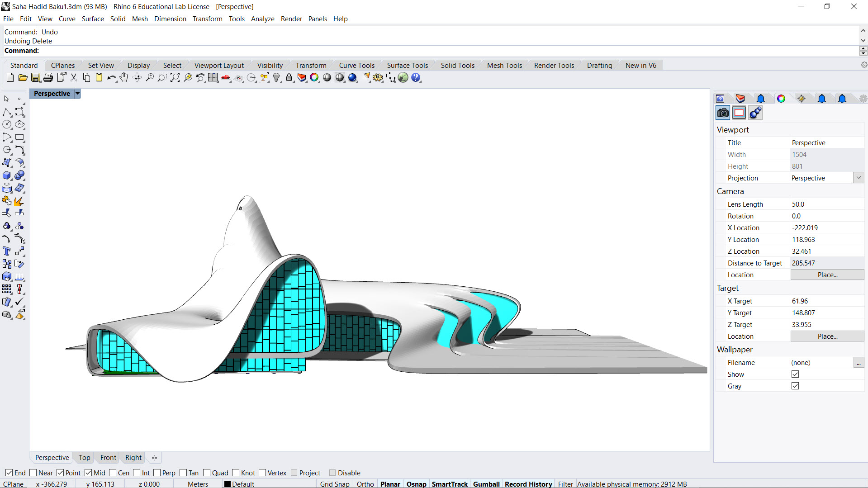868x488 pixels.
Task: Select the Box solid tool in sidebar
Action: tap(7, 175)
